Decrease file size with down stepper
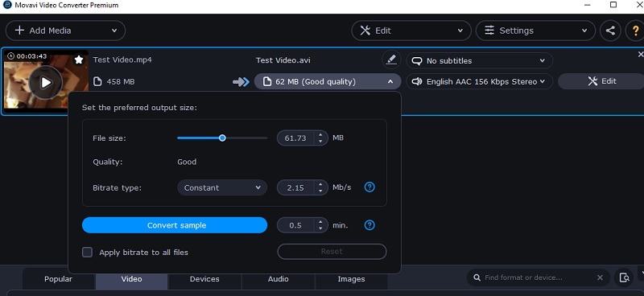644x296 pixels. (320, 142)
